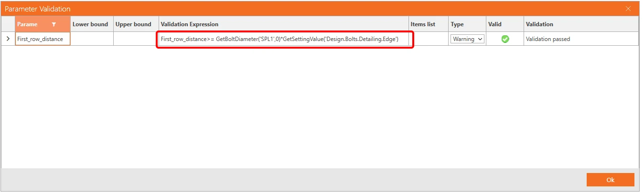Select the Validation column header

(x=581, y=24)
